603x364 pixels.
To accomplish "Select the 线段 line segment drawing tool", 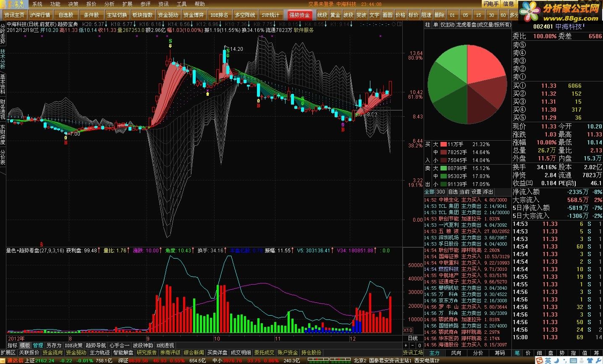I will pos(322,15).
